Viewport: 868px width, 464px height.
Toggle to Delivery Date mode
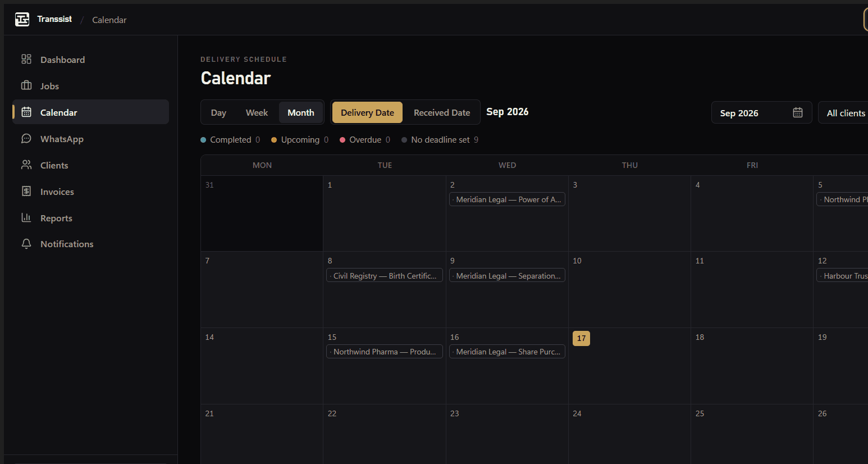pyautogui.click(x=367, y=112)
